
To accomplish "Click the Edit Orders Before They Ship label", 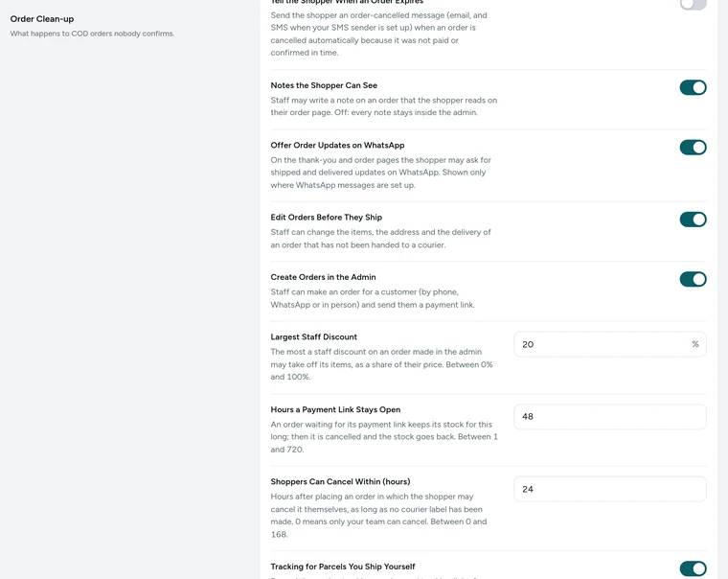I will pos(326,218).
